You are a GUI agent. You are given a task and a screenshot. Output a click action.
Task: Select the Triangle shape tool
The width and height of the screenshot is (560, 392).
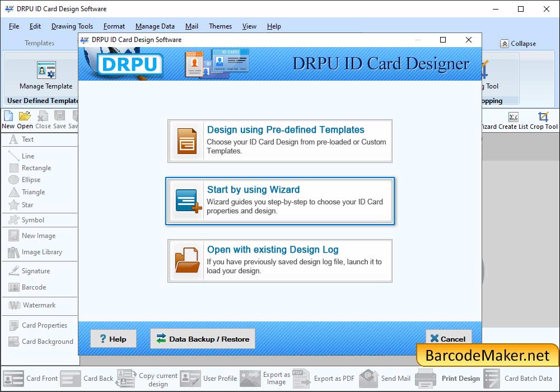point(27,192)
